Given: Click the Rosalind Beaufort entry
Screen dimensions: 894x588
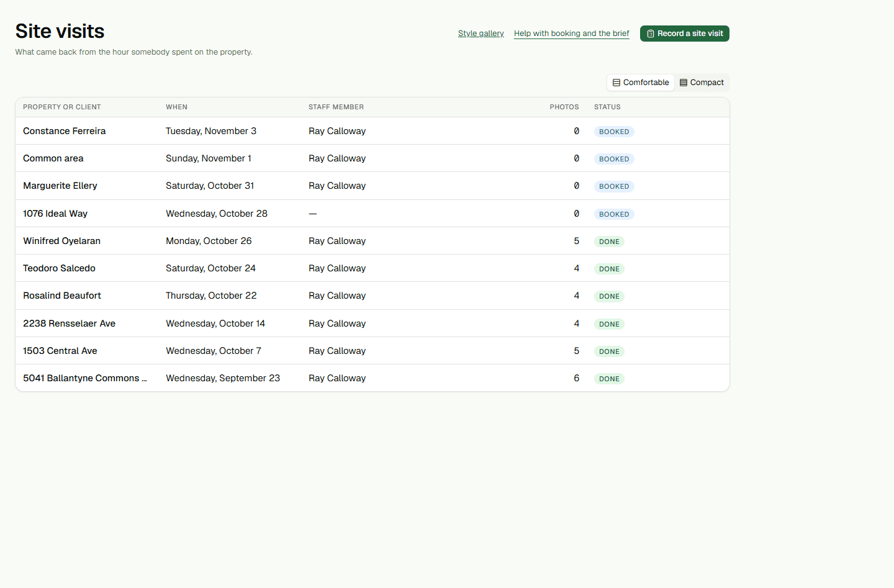Looking at the screenshot, I should pyautogui.click(x=372, y=296).
